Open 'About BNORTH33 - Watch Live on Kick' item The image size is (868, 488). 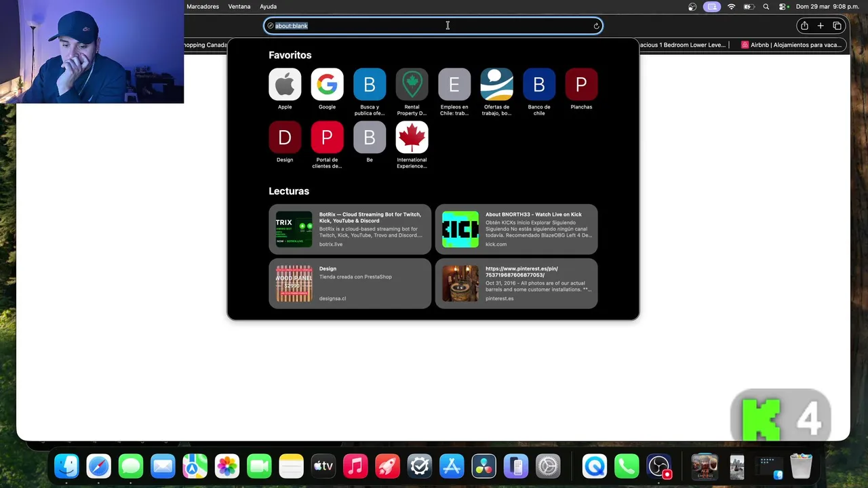pos(517,229)
